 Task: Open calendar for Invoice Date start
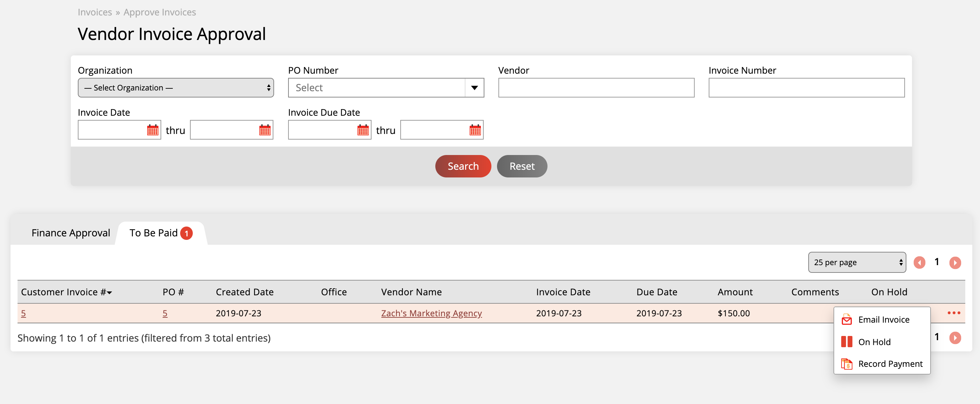pos(152,130)
